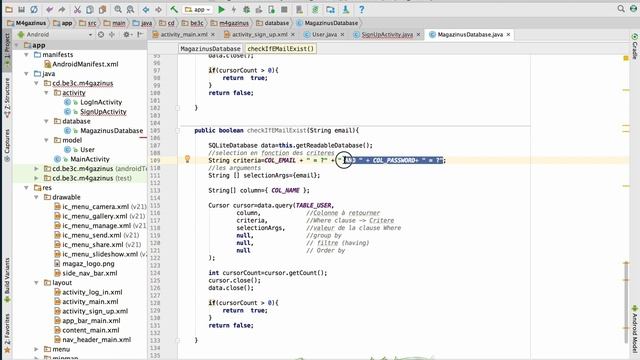The width and height of the screenshot is (640, 360).
Task: Click the Paste icon in toolbar
Action: tap(102, 9)
